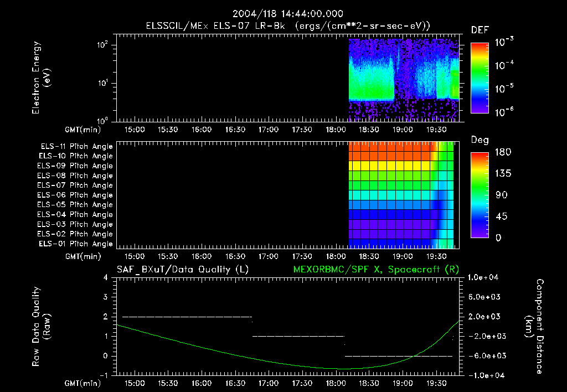The width and height of the screenshot is (567, 392).
Task: Click GMT(min) label under the spectrogram
Action: click(x=83, y=130)
